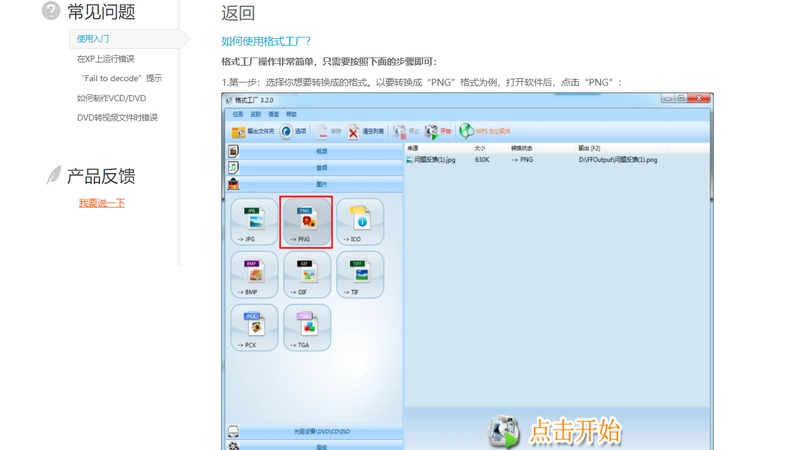Choose the JPG format icon
Image resolution: width=800 pixels, height=450 pixels.
pyautogui.click(x=254, y=222)
